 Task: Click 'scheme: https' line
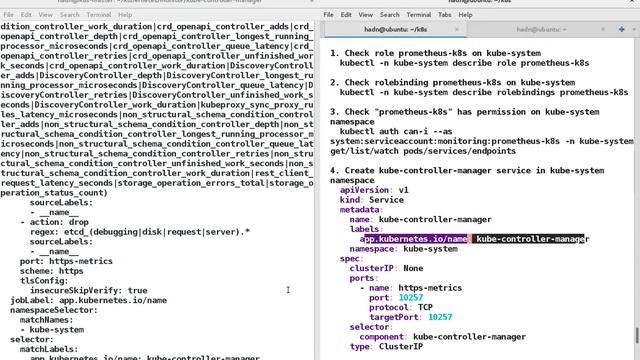(x=51, y=271)
